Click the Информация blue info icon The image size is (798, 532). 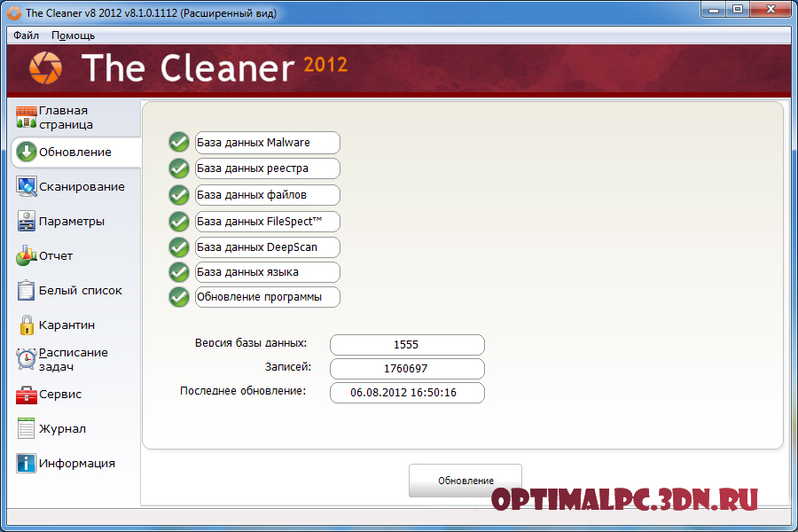tap(26, 463)
